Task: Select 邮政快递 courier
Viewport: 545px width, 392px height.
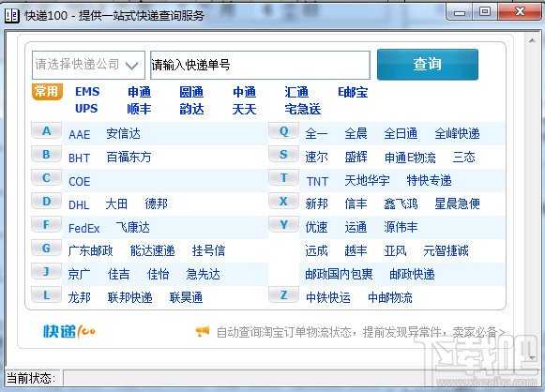Action: click(x=412, y=274)
